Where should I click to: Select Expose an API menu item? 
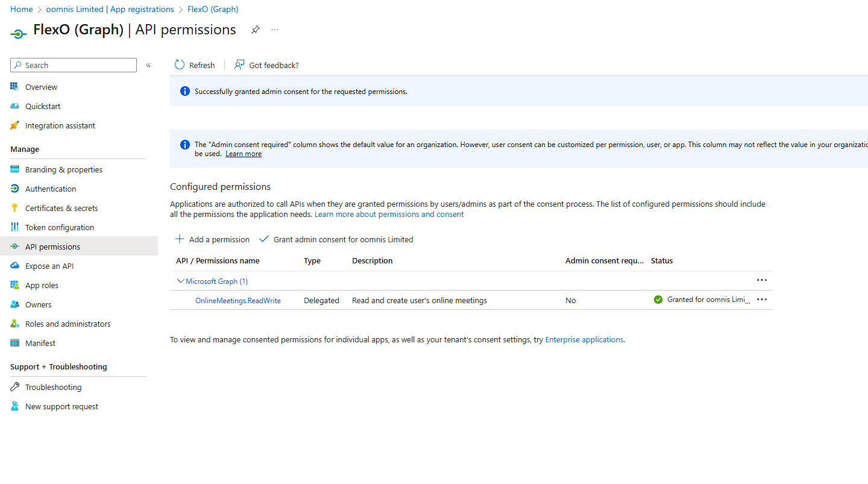49,266
